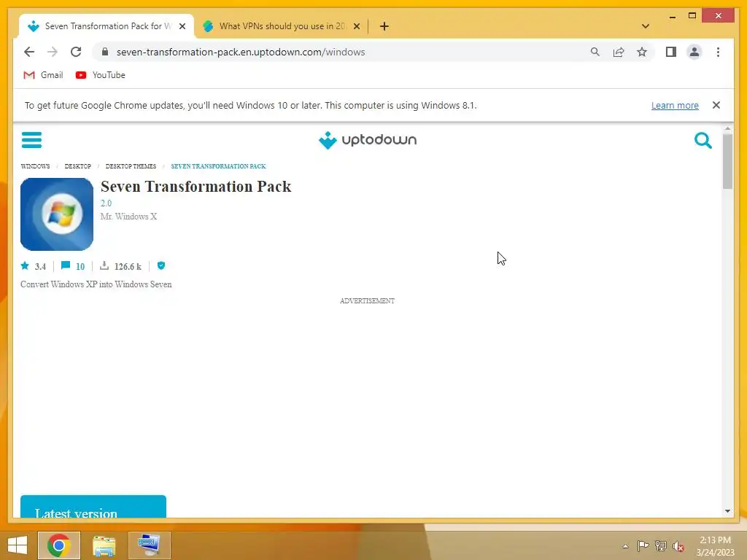Open Chrome three-dot menu

718,52
